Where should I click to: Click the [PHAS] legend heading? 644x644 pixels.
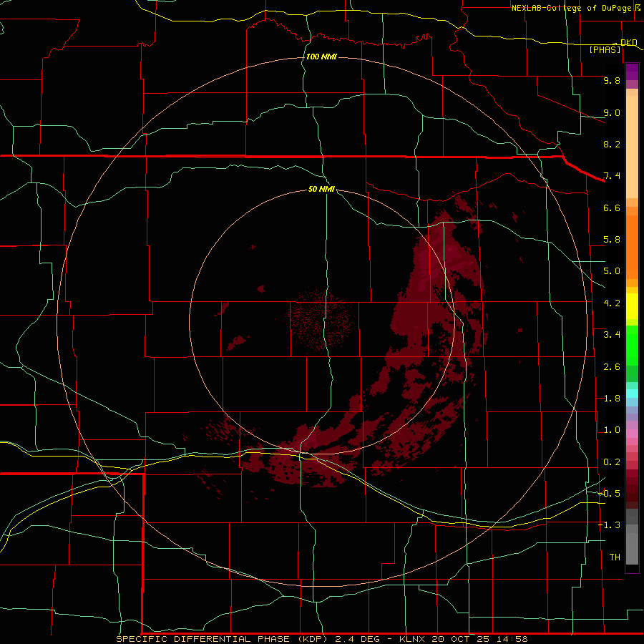[605, 49]
